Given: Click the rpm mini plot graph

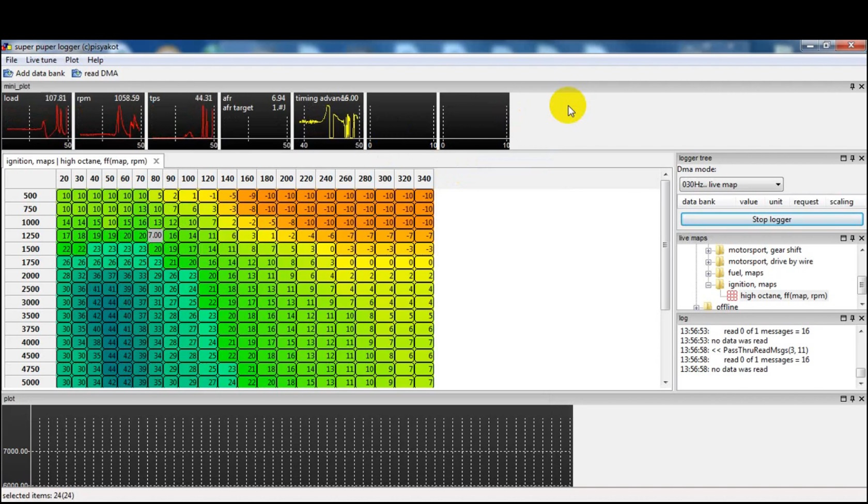Looking at the screenshot, I should pyautogui.click(x=110, y=121).
